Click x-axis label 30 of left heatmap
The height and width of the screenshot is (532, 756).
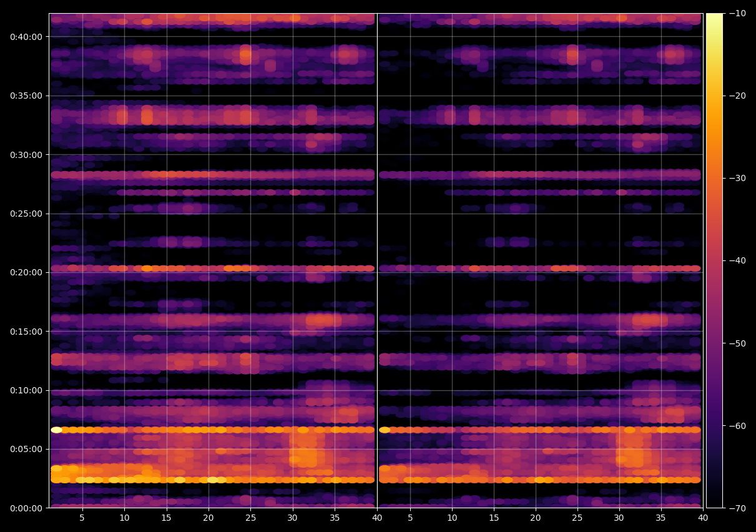292,518
